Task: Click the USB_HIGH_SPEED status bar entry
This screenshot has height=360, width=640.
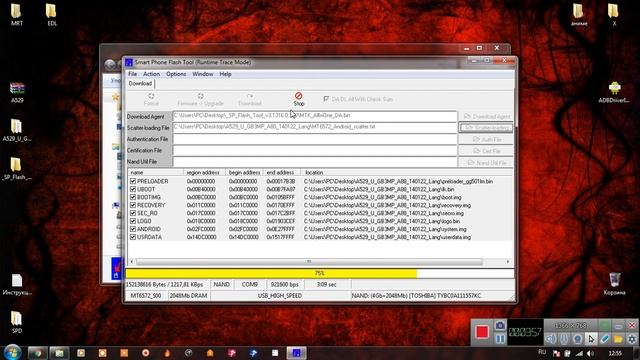Action: (280, 296)
